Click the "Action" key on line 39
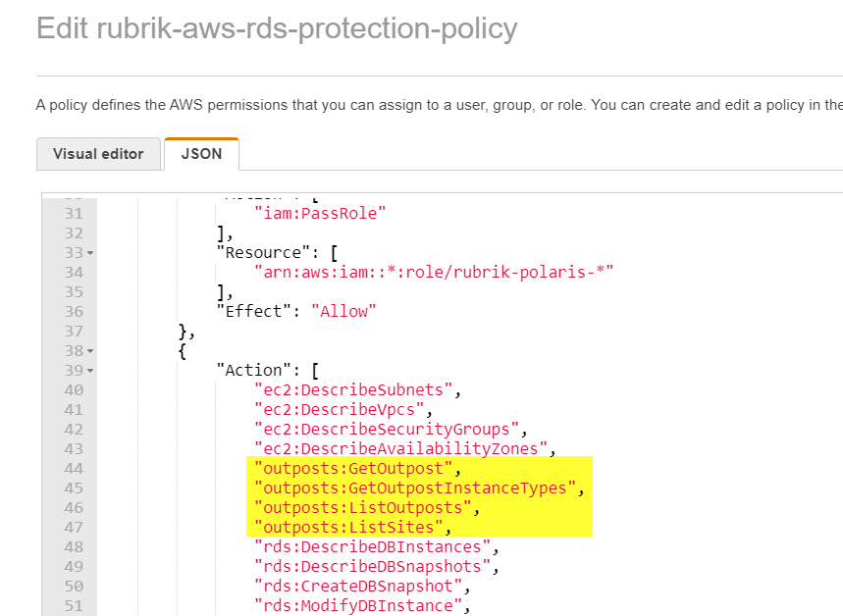 click(x=254, y=371)
